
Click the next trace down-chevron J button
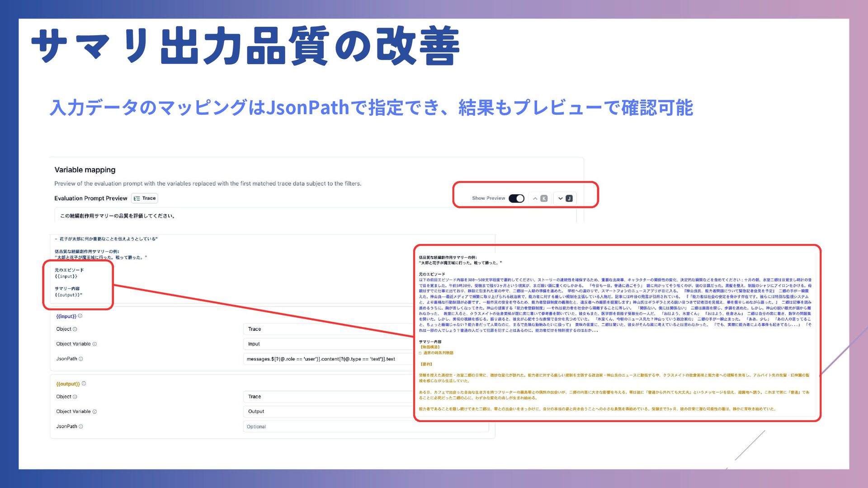tap(565, 198)
